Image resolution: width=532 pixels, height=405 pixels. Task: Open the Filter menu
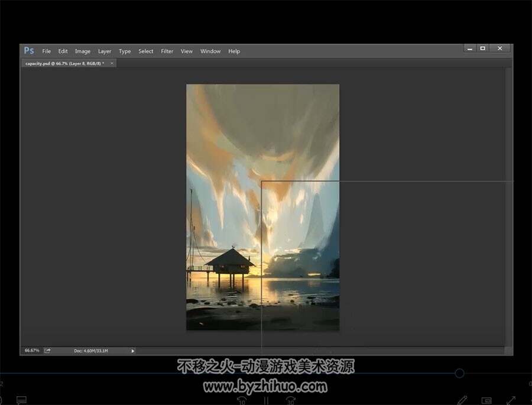167,51
